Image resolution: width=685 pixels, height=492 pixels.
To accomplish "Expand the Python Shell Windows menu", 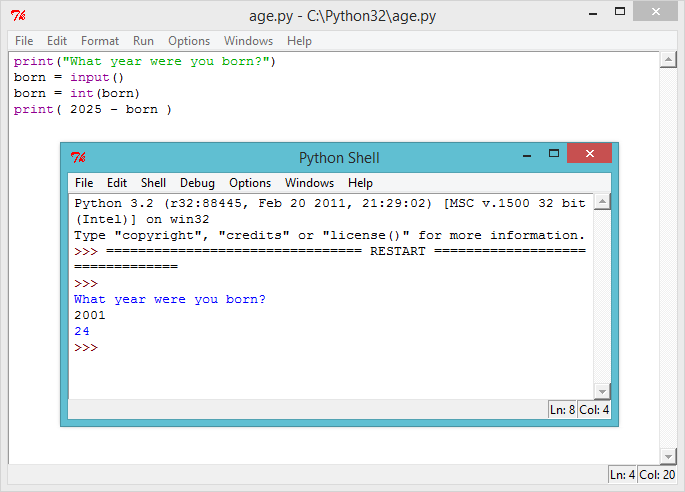I will (309, 183).
